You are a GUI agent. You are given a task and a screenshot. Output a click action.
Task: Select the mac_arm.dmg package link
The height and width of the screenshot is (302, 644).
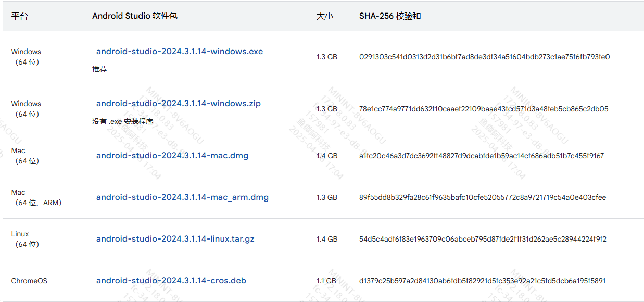click(182, 197)
